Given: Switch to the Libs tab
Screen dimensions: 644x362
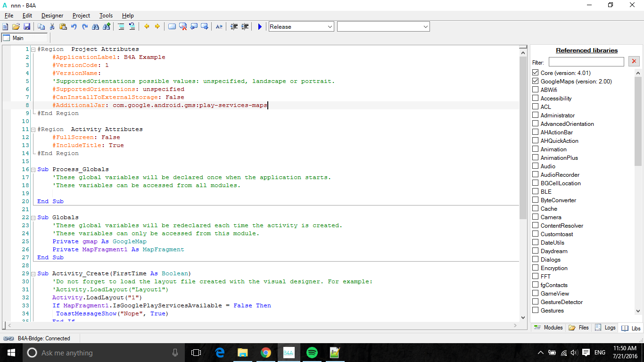Looking at the screenshot, I should (631, 328).
